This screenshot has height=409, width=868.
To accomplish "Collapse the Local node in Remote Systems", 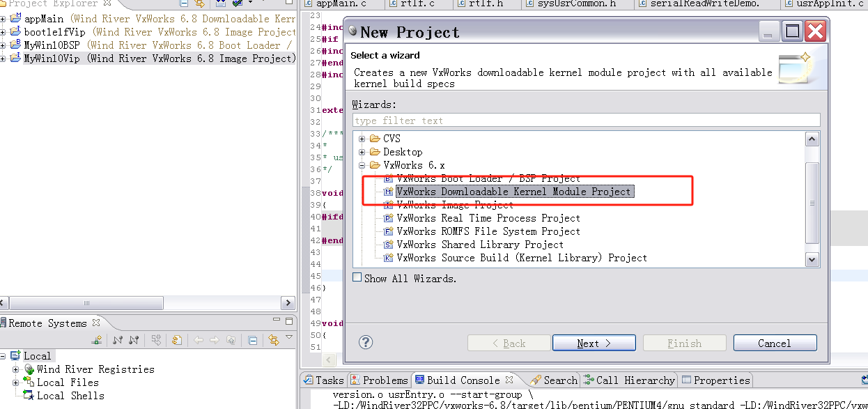I will [3, 356].
